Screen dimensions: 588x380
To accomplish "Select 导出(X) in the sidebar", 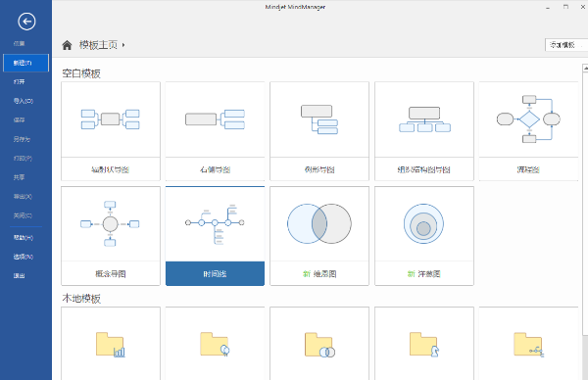I will pos(23,197).
